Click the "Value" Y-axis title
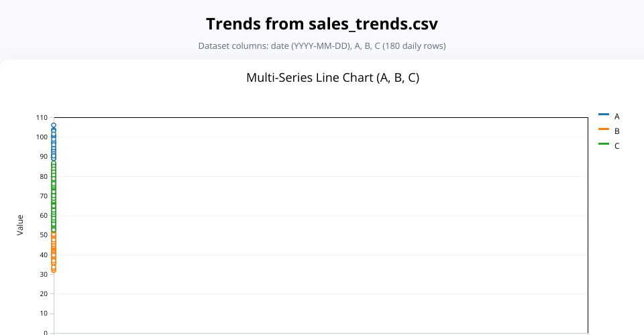Screen dimensions: 644x335 point(20,224)
